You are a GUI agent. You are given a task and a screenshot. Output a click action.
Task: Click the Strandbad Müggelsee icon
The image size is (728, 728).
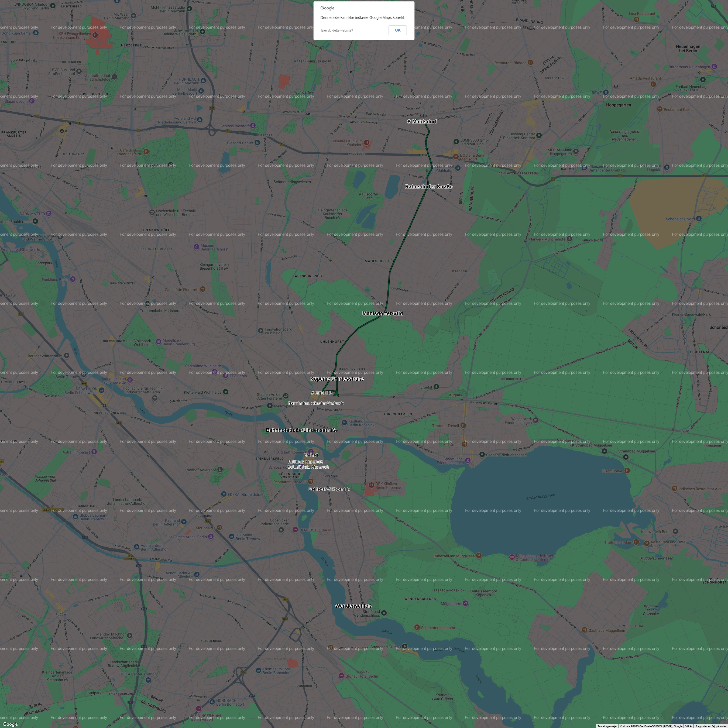click(x=626, y=457)
